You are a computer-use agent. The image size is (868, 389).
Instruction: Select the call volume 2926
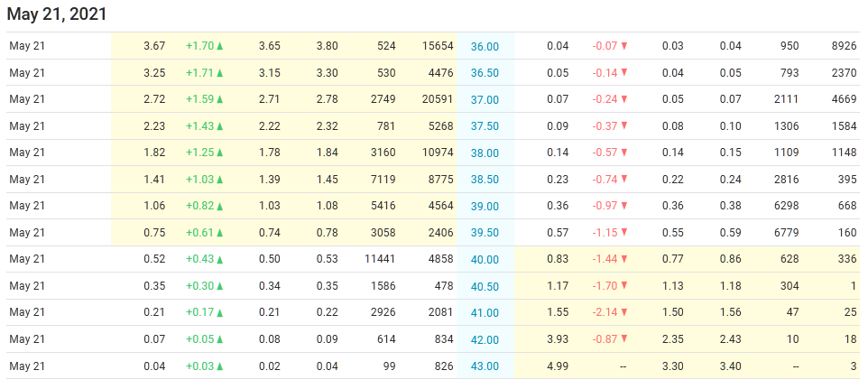383,312
